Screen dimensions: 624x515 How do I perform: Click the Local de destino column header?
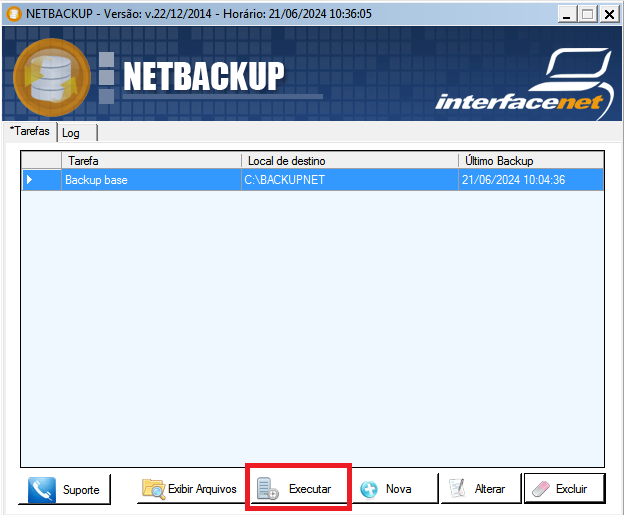350,161
